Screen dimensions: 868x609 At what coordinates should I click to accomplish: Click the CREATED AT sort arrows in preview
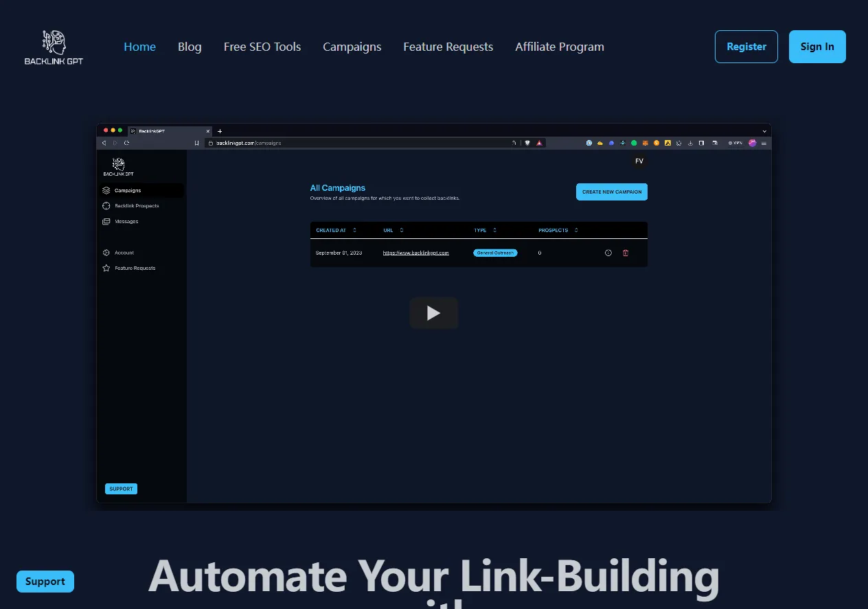pos(354,230)
